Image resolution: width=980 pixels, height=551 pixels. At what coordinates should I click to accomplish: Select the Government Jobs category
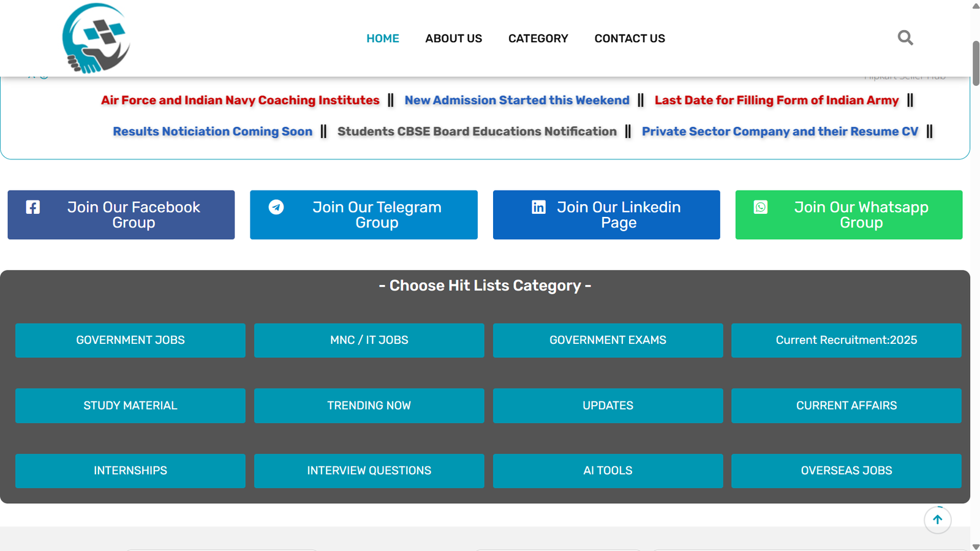[x=130, y=340]
